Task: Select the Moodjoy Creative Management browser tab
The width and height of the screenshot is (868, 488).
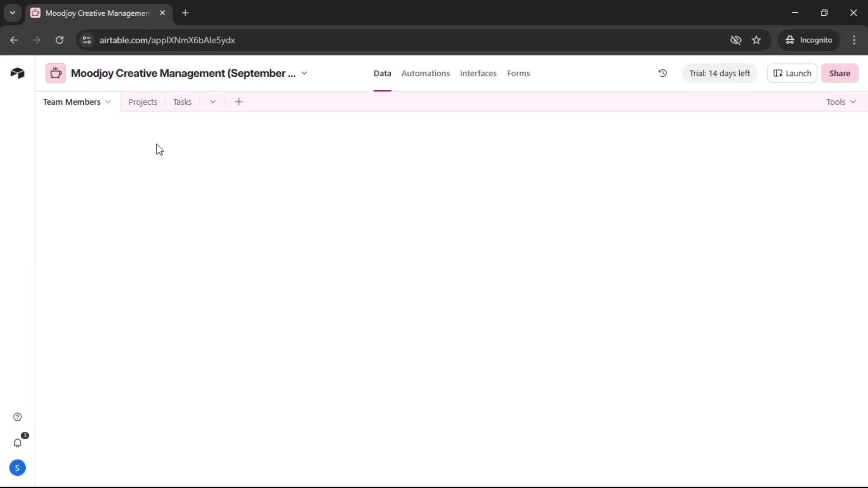Action: 99,13
